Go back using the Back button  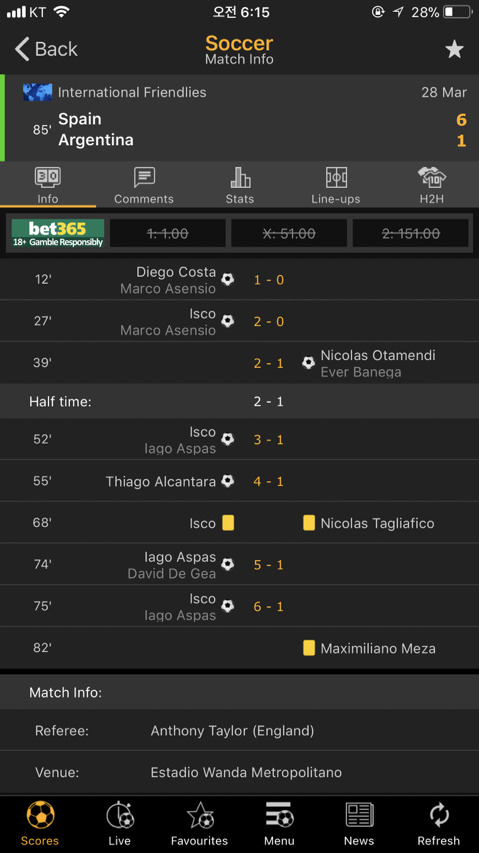pyautogui.click(x=46, y=50)
